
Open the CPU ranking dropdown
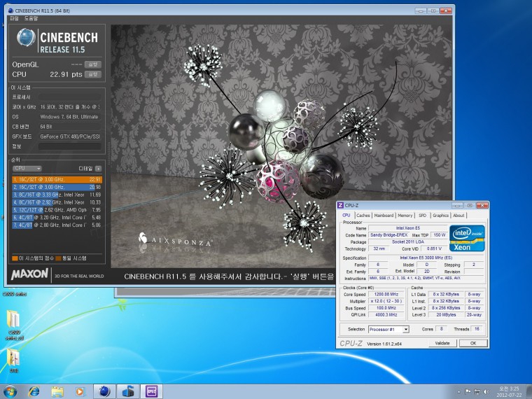pos(27,168)
